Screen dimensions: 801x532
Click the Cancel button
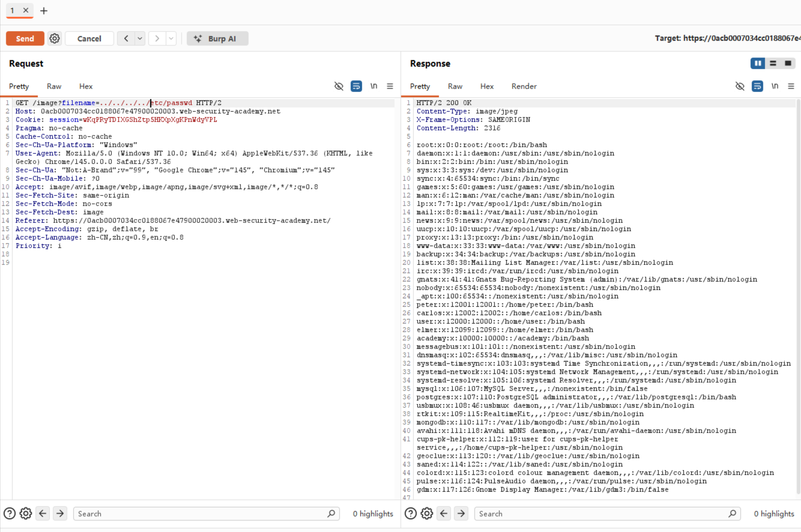89,38
